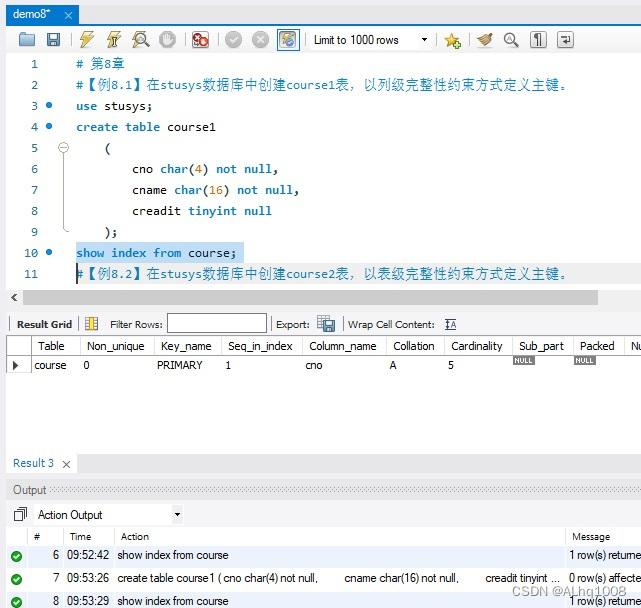Click the Result Grid button
The image size is (641, 608).
coord(44,324)
